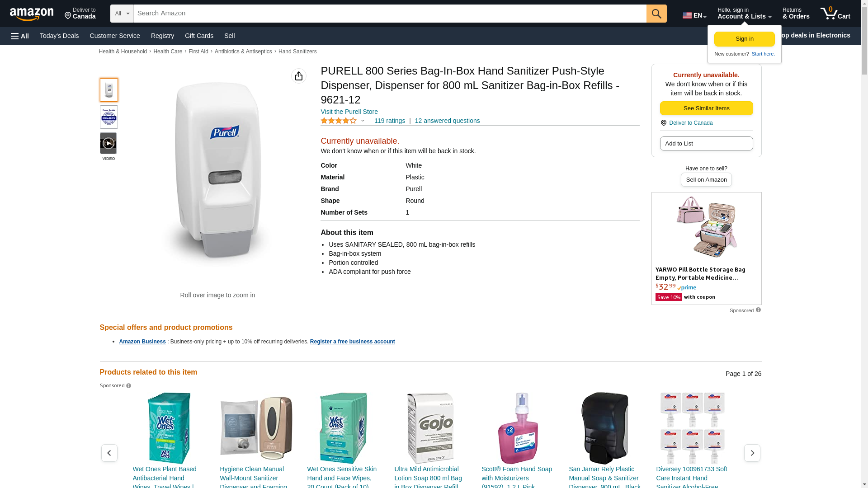Play the product video thumbnail
868x488 pixels.
(108, 143)
